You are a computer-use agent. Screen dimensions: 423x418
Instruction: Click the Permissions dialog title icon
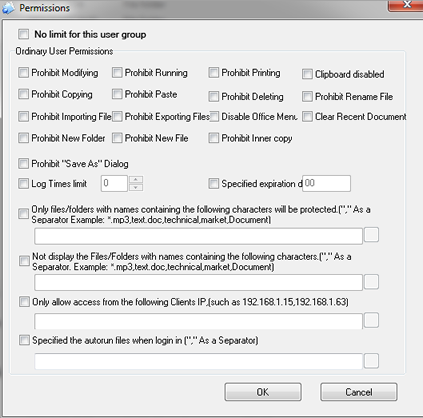[8, 8]
